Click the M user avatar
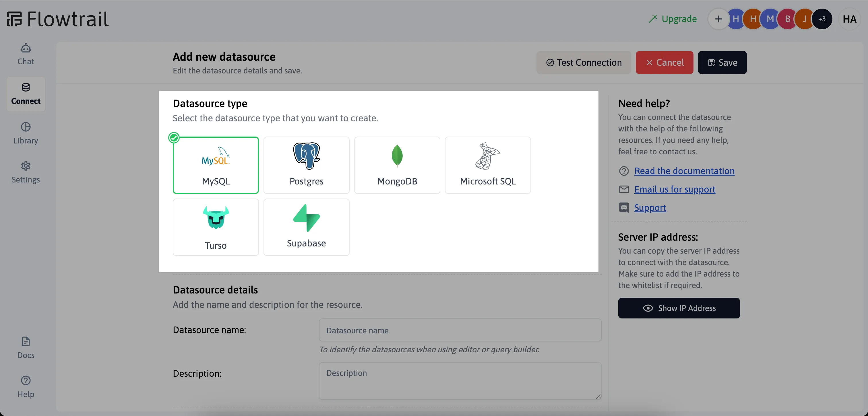868x416 pixels. pos(770,19)
